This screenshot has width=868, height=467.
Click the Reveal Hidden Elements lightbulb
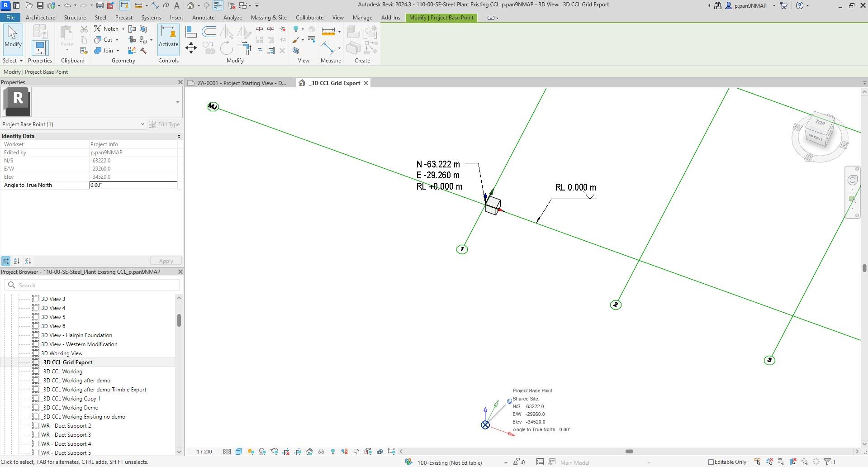(333, 452)
